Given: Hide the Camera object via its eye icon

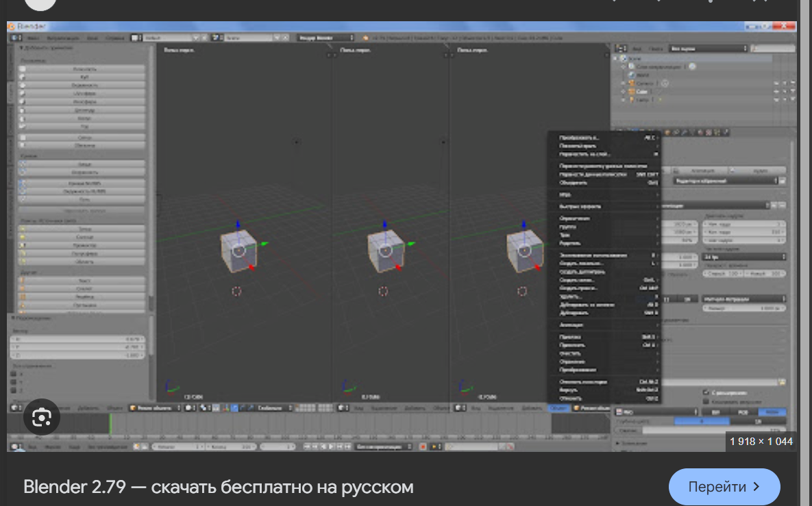Looking at the screenshot, I should pos(776,84).
